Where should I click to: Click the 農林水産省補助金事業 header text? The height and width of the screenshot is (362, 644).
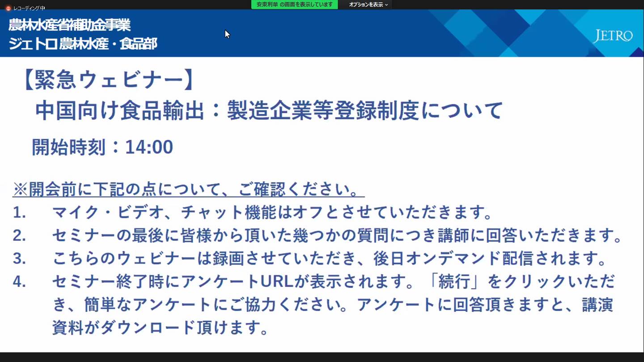click(x=69, y=25)
